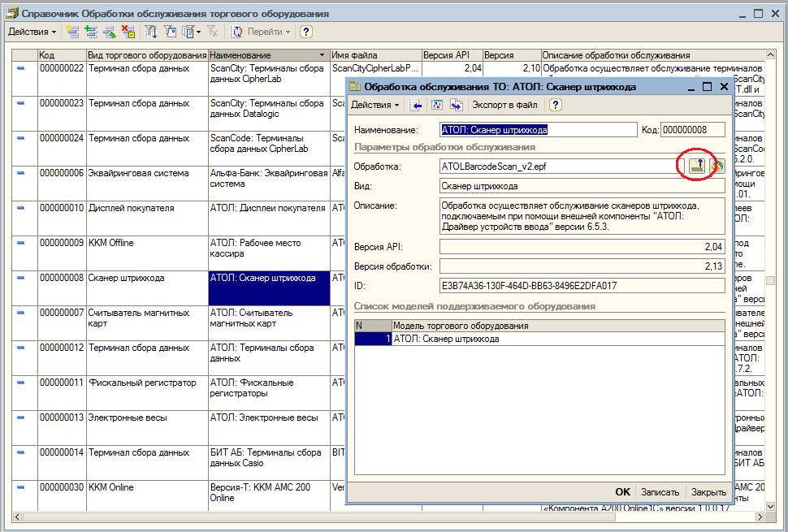Click the Add new item toolbar icon

click(73, 32)
